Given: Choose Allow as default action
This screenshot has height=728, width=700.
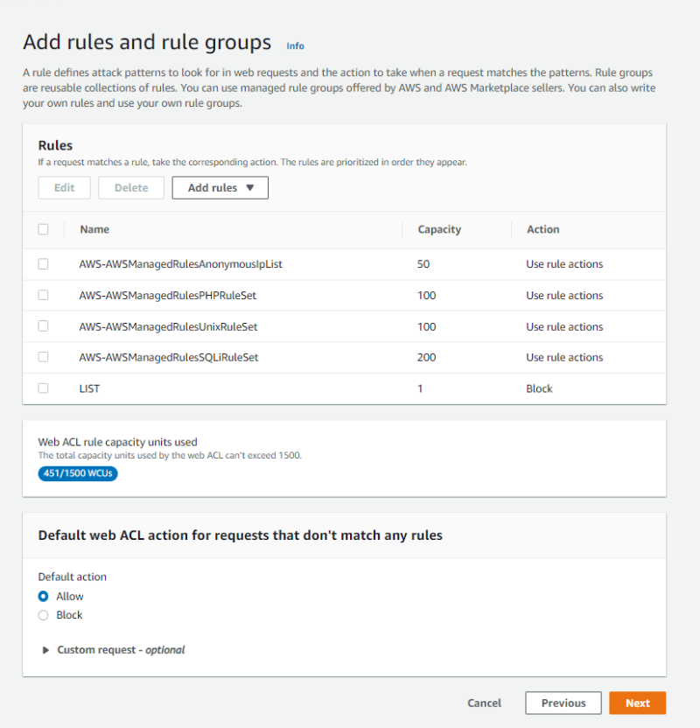Looking at the screenshot, I should pos(44,596).
